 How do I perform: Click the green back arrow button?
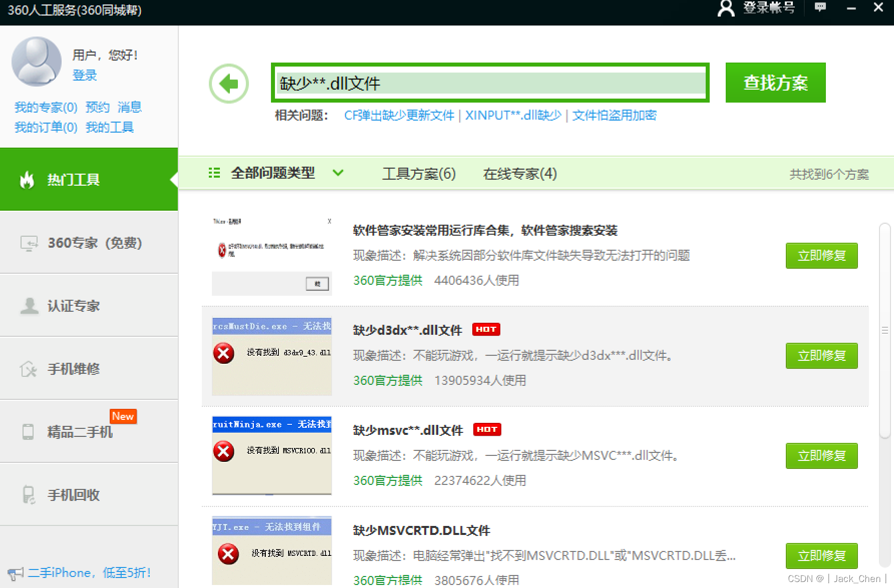[229, 84]
